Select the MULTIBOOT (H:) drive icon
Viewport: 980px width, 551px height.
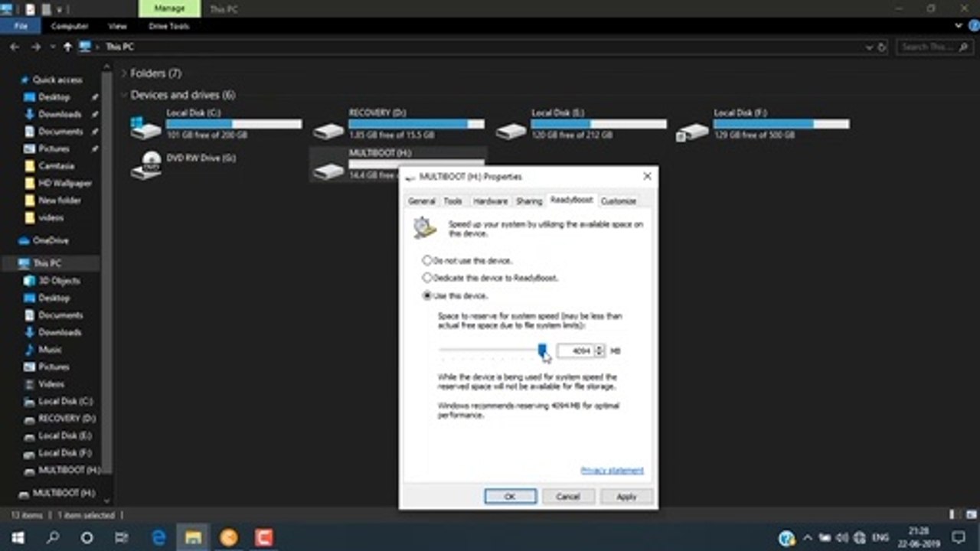(x=328, y=171)
